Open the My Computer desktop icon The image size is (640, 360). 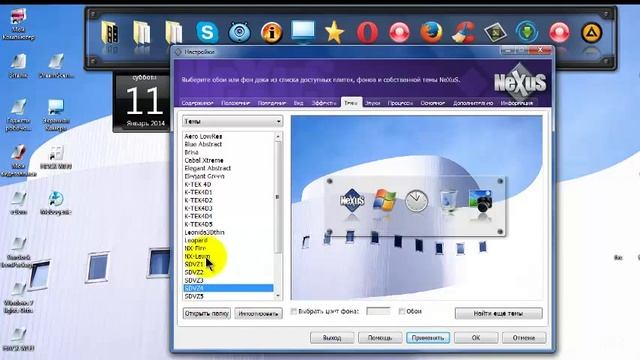18,24
